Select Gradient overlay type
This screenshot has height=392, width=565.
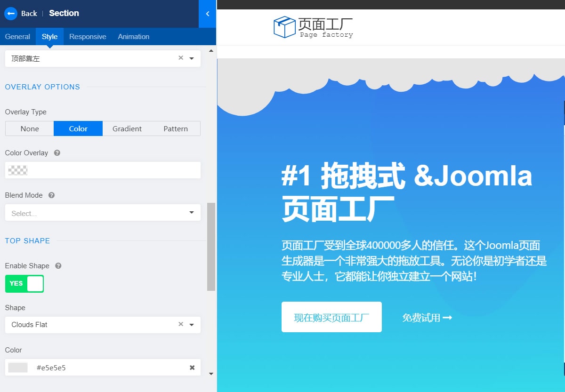pos(127,129)
